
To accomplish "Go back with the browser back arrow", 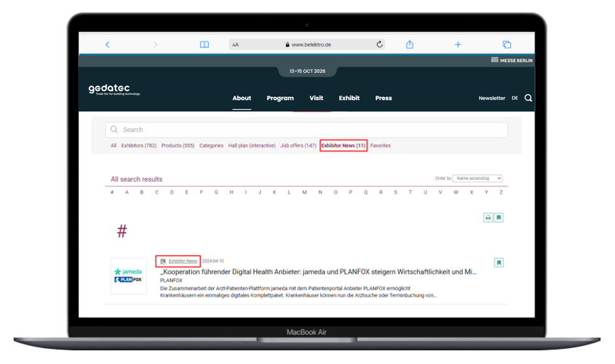I will pyautogui.click(x=108, y=45).
